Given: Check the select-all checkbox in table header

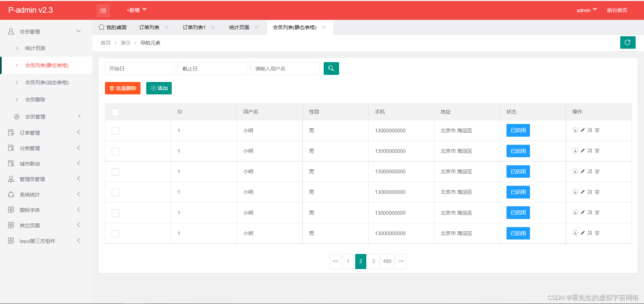Looking at the screenshot, I should [x=115, y=112].
